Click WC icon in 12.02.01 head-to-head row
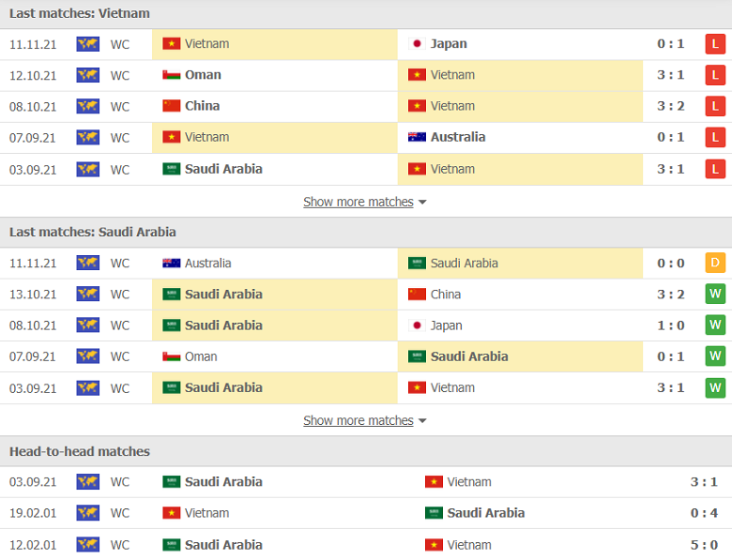The width and height of the screenshot is (732, 560). [x=88, y=544]
